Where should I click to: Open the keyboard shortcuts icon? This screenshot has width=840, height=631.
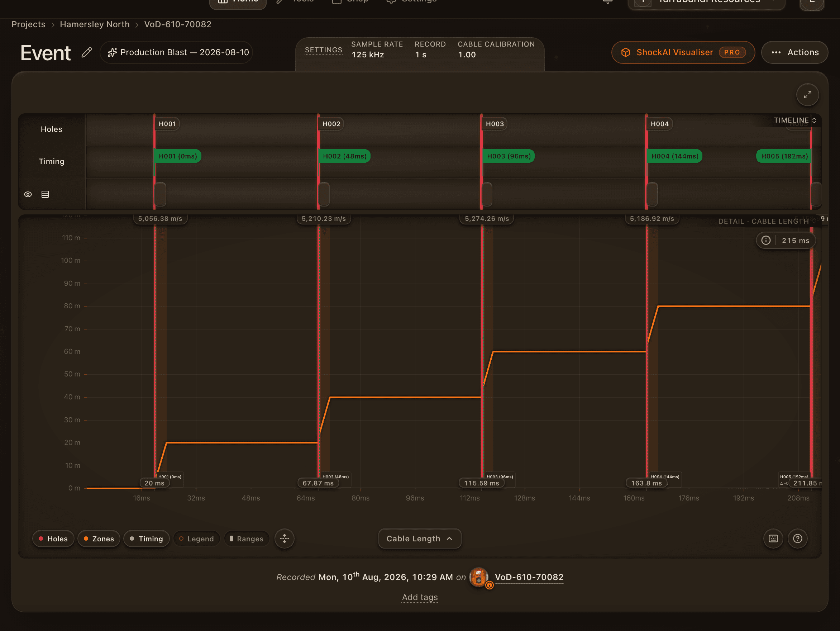pos(773,539)
